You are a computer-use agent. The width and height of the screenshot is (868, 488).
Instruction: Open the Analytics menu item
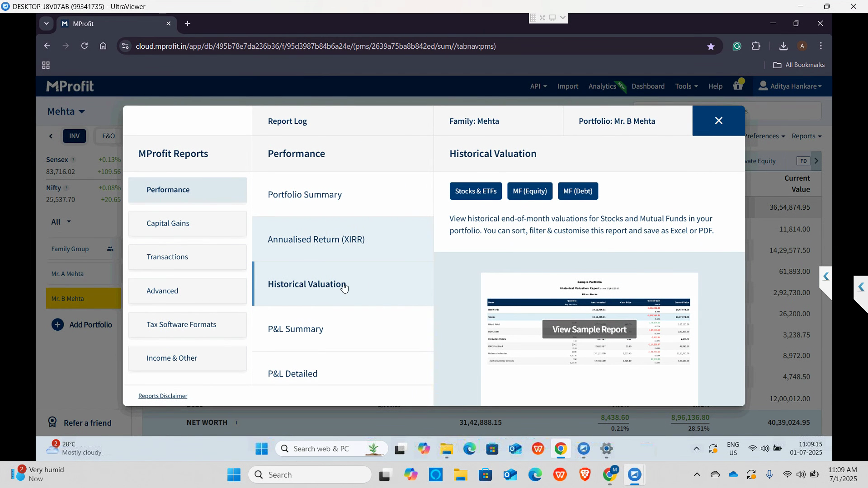tap(602, 86)
